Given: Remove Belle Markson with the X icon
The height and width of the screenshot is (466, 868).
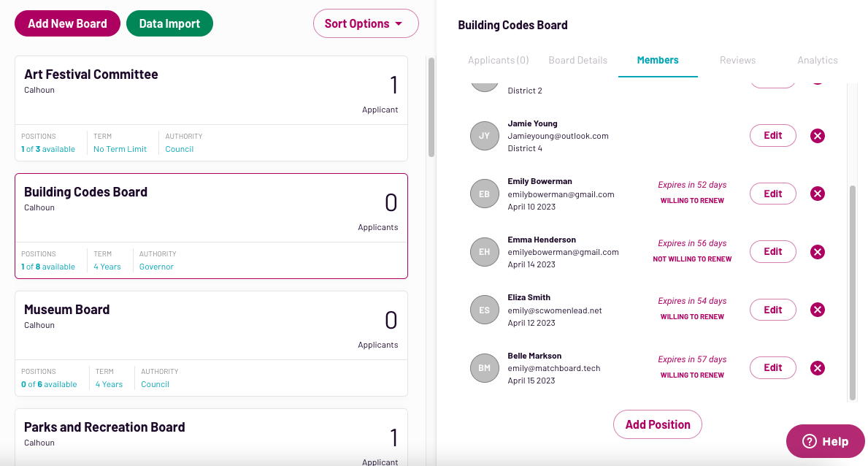Looking at the screenshot, I should point(818,368).
